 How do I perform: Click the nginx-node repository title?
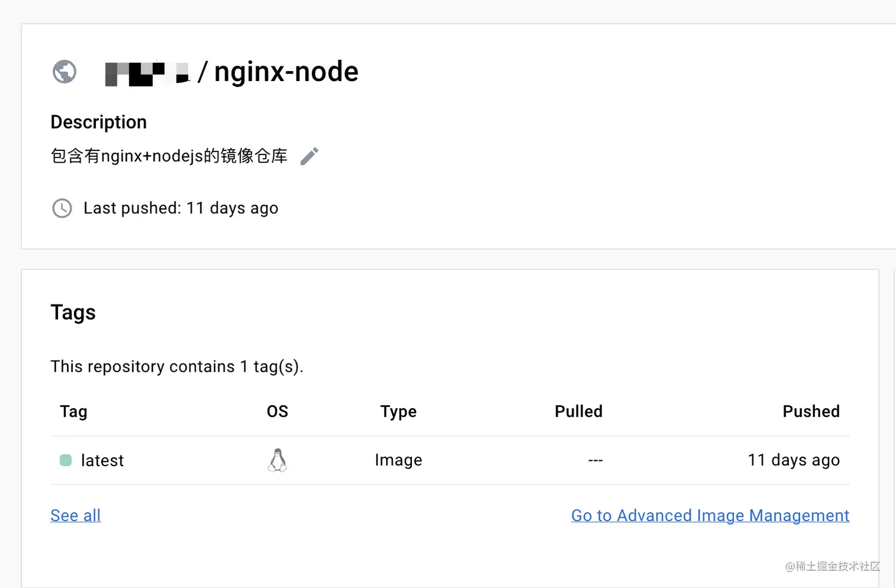286,71
